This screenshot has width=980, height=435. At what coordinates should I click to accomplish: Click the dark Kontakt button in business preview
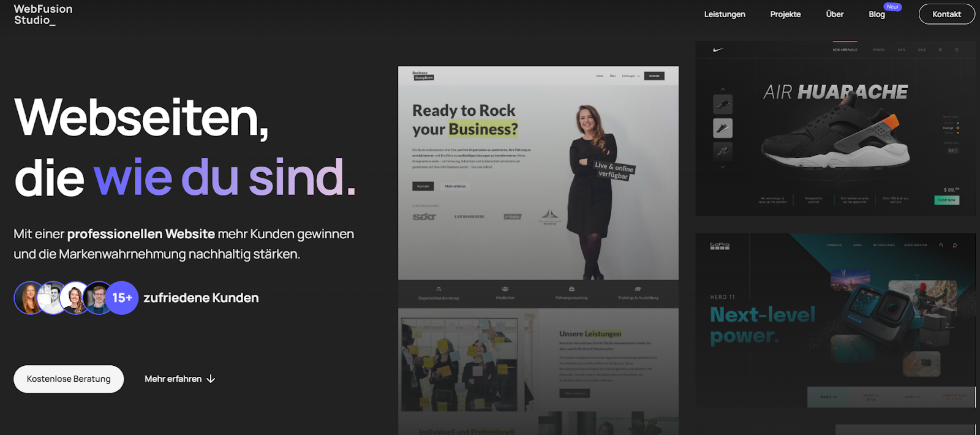coord(654,76)
